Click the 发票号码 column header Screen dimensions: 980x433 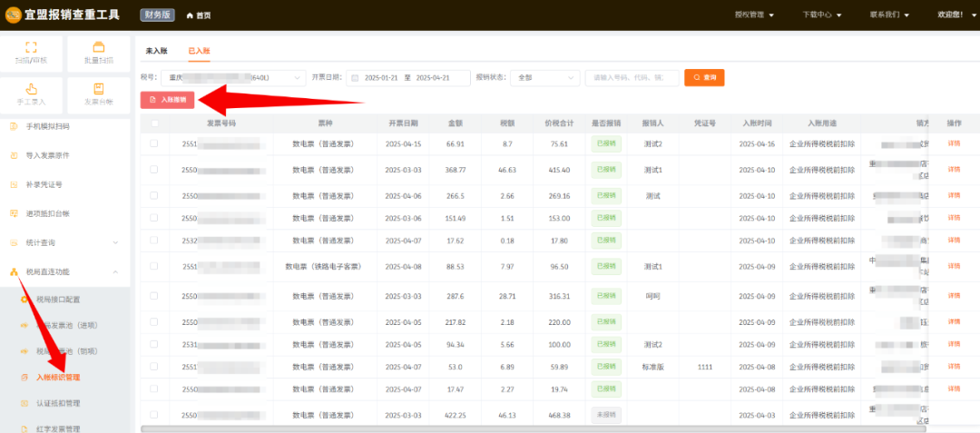(221, 123)
